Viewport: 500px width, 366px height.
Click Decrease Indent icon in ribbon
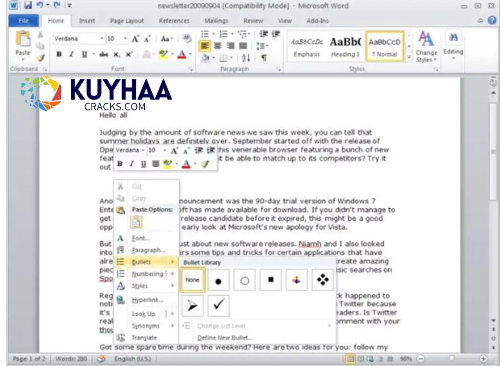coord(264,34)
